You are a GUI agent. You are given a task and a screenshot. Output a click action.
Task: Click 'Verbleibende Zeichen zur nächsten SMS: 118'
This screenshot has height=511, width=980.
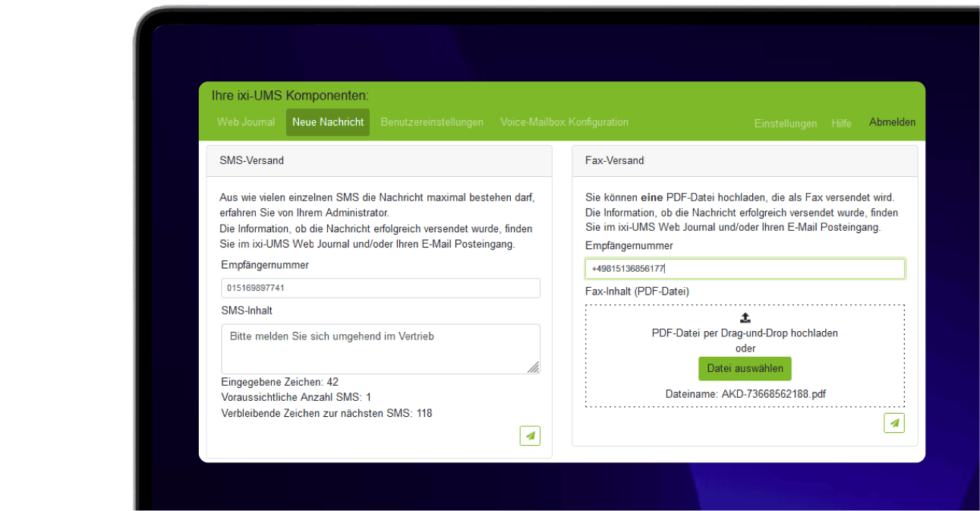point(326,413)
